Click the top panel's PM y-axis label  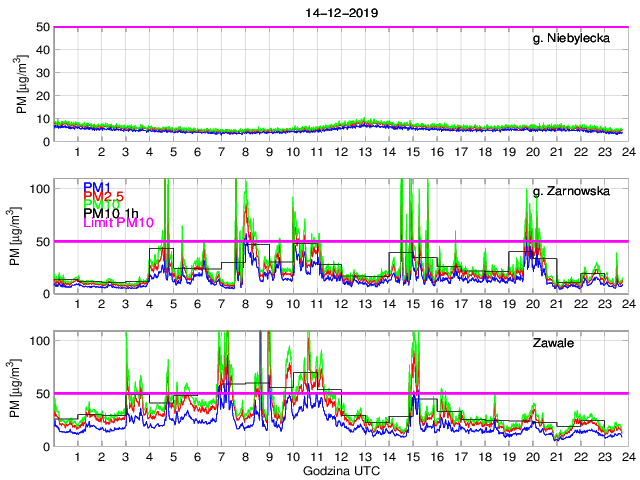coord(21,84)
